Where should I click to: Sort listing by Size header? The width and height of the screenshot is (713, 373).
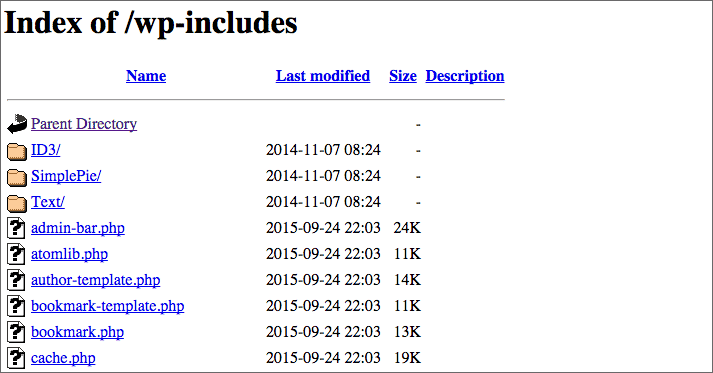pyautogui.click(x=403, y=76)
